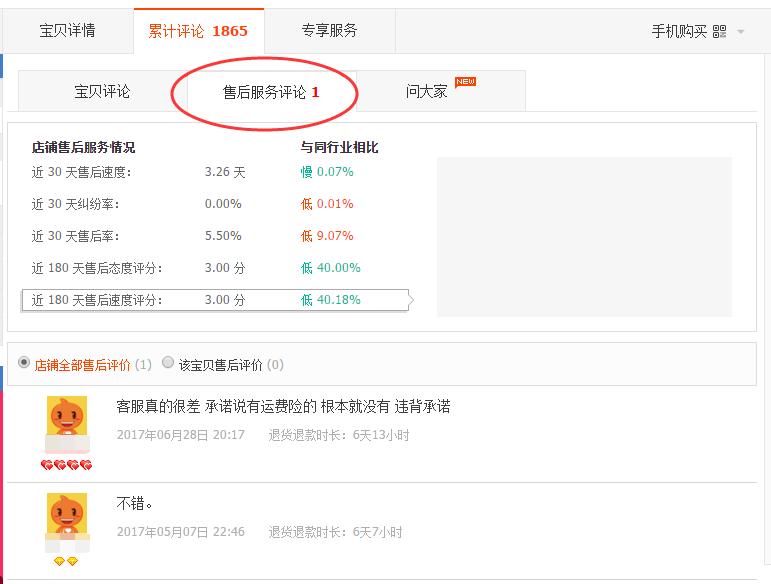Click the 手机购买 QR code icon
Screen dimensions: 771x584
pyautogui.click(x=719, y=32)
